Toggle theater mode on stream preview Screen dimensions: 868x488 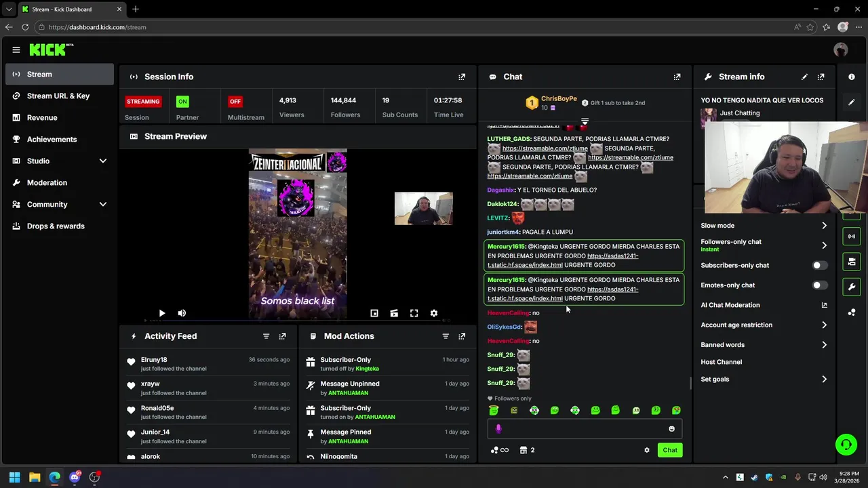pyautogui.click(x=394, y=313)
